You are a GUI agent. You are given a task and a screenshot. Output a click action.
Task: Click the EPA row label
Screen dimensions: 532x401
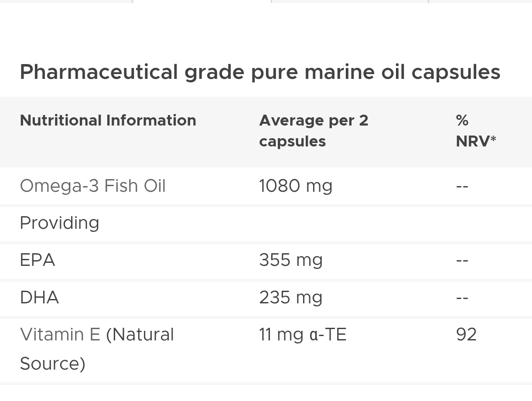(38, 260)
